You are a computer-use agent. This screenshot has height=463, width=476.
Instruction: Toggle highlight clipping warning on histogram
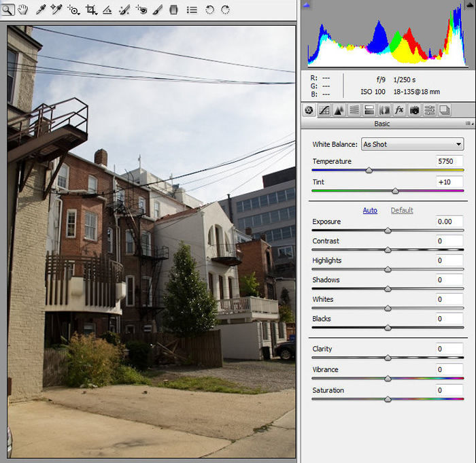(x=469, y=5)
